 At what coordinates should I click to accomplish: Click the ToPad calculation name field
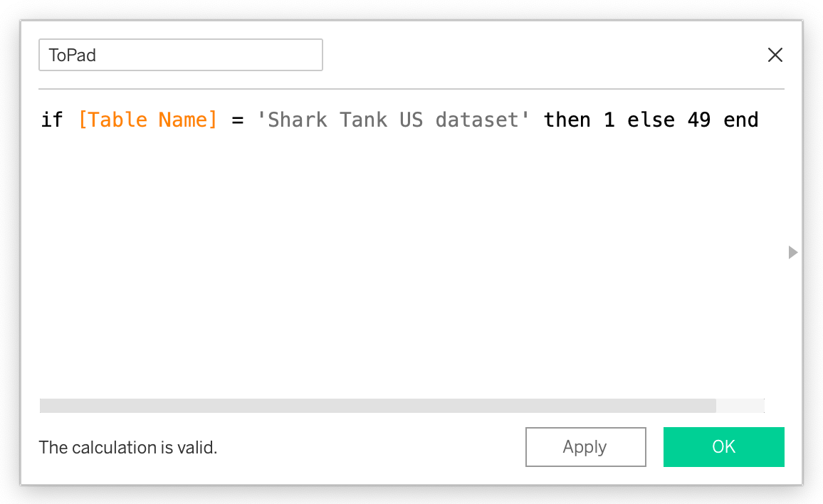tap(180, 55)
